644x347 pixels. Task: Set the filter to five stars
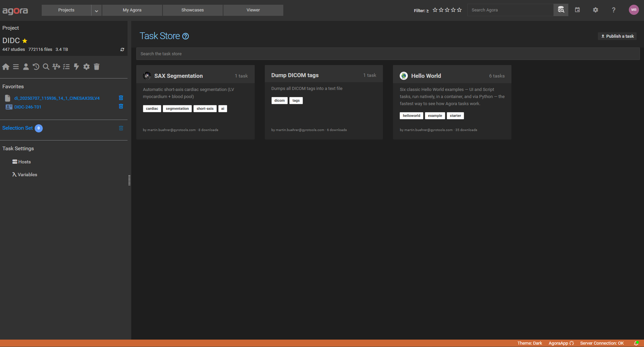(459, 10)
